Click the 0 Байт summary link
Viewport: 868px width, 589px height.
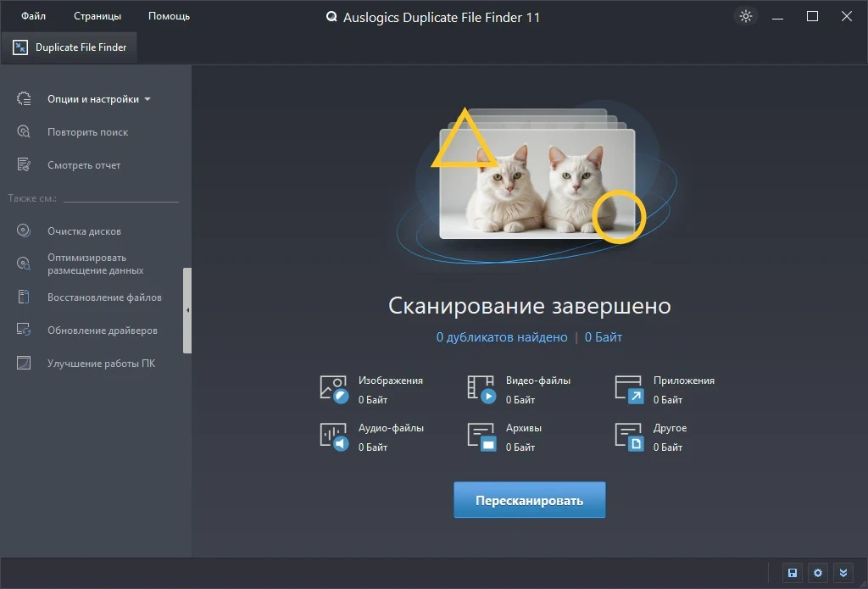click(x=604, y=337)
